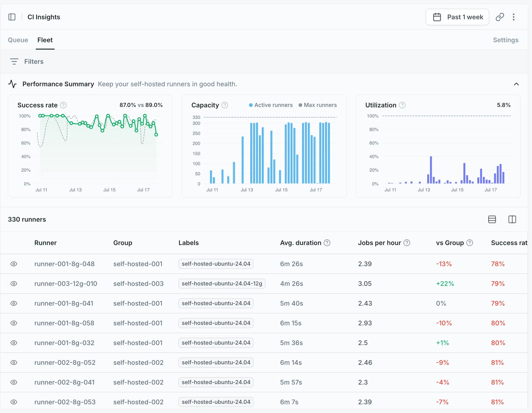
Task: Toggle Active runners legend item
Action: [271, 105]
